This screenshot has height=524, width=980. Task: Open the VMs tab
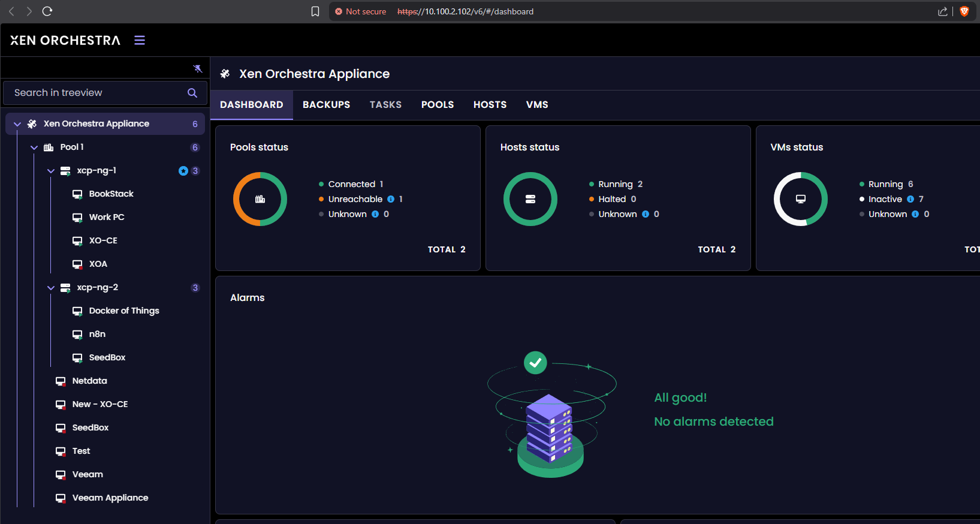[537, 105]
